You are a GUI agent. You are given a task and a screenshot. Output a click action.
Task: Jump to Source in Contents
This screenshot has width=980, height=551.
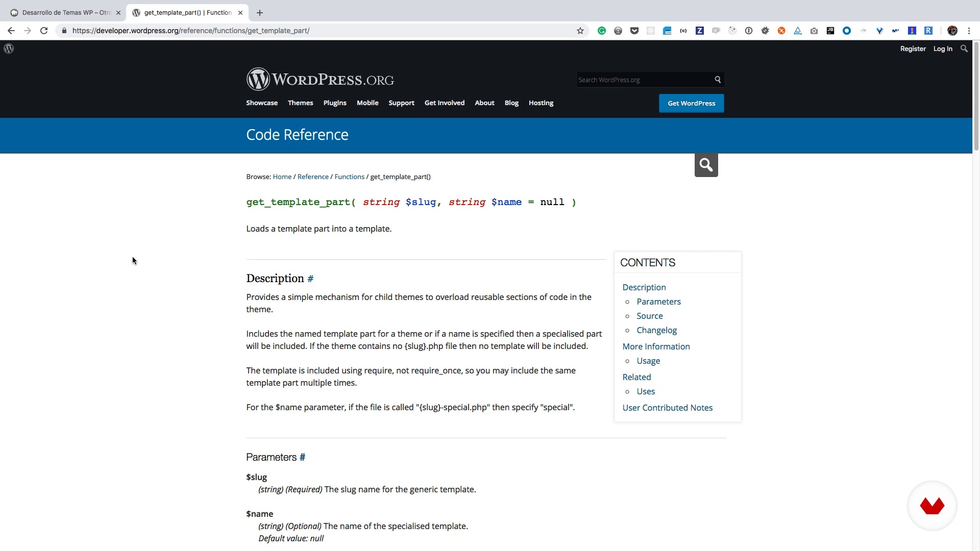pos(650,316)
